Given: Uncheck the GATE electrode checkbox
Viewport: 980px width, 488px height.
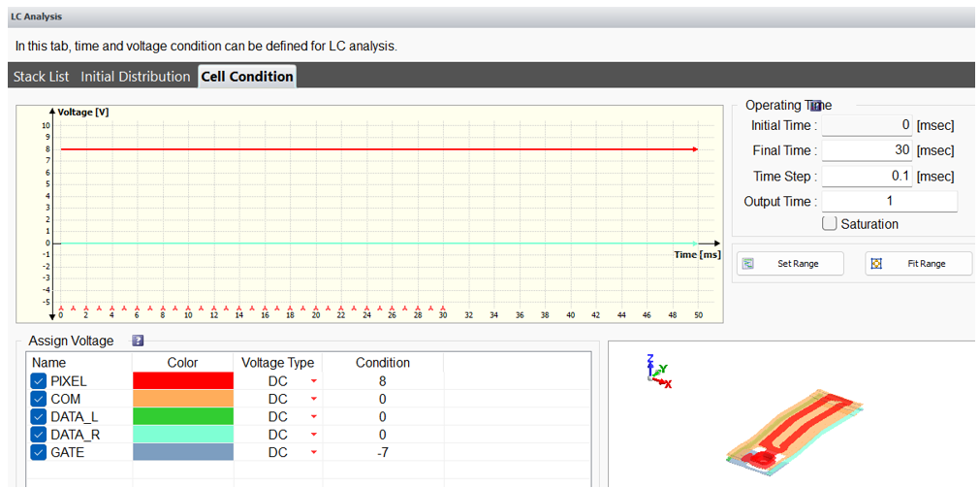Looking at the screenshot, I should pyautogui.click(x=38, y=452).
